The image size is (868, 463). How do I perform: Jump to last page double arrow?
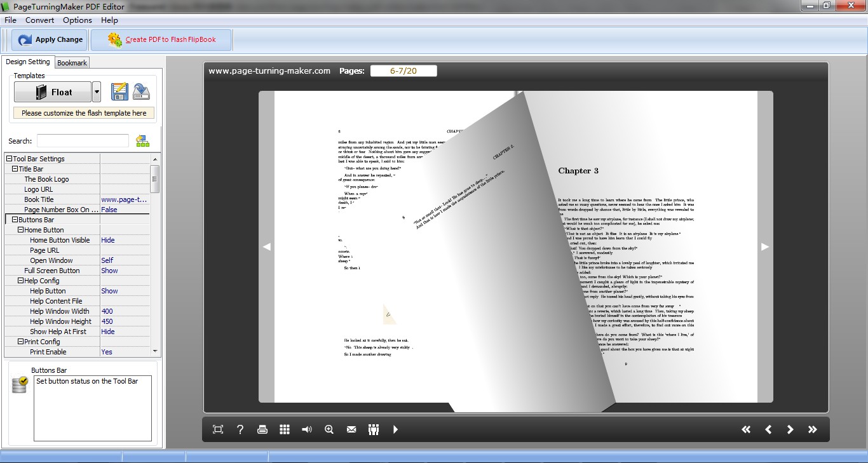click(x=812, y=429)
